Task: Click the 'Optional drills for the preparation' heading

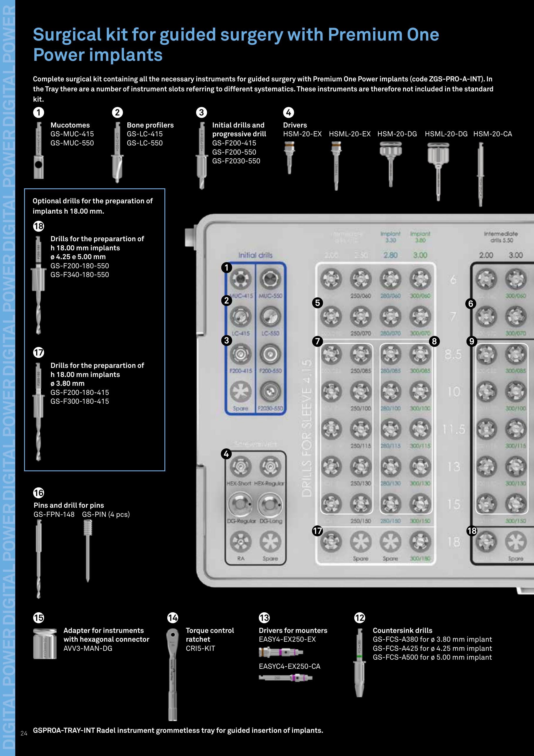Action: [x=92, y=206]
